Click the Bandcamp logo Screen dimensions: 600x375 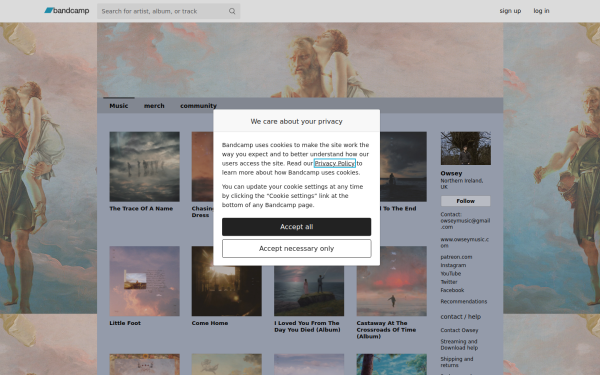pyautogui.click(x=67, y=11)
